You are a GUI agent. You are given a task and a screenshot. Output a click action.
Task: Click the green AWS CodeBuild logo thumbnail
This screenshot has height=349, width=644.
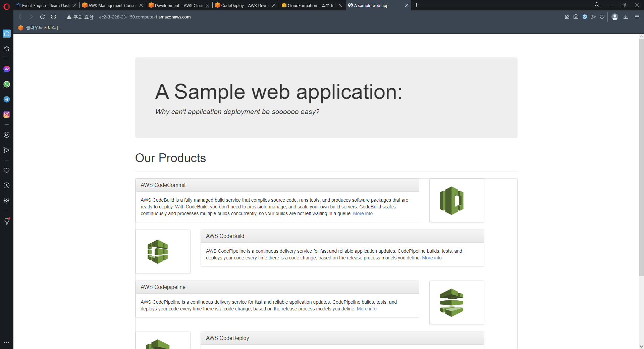[163, 252]
